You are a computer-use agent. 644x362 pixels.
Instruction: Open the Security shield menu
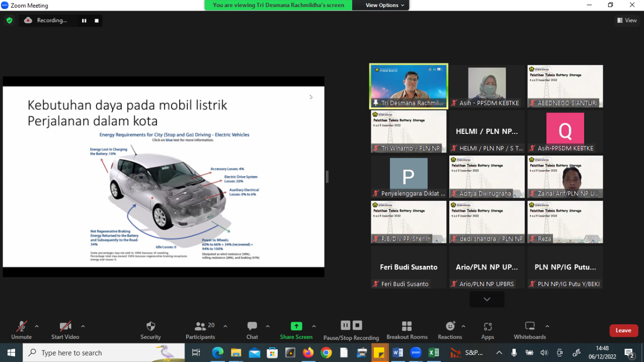pyautogui.click(x=150, y=330)
